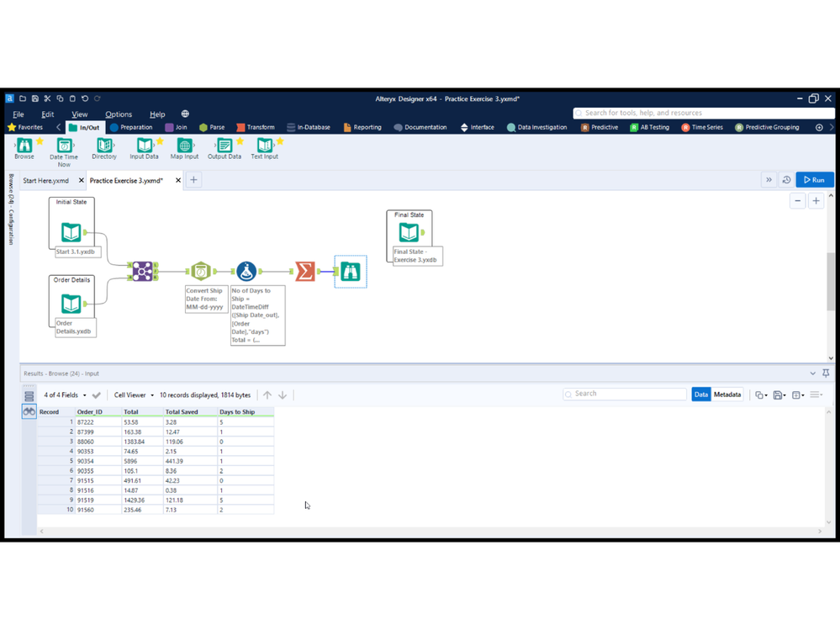Open the Options menu
The width and height of the screenshot is (840, 630).
click(x=119, y=114)
